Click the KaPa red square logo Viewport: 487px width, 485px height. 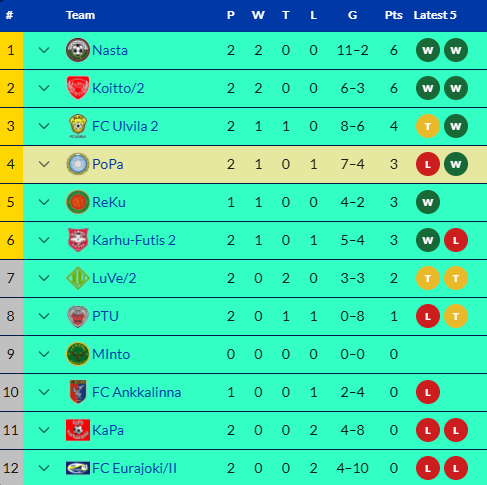[78, 430]
